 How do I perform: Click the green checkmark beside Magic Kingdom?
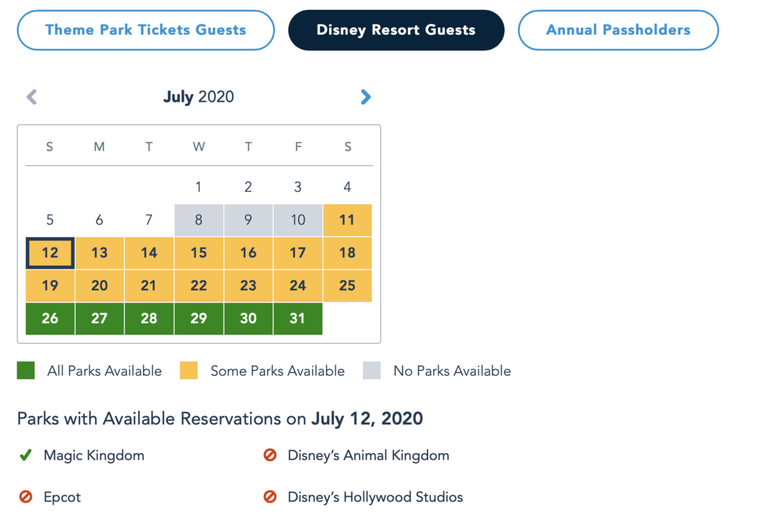pos(26,455)
